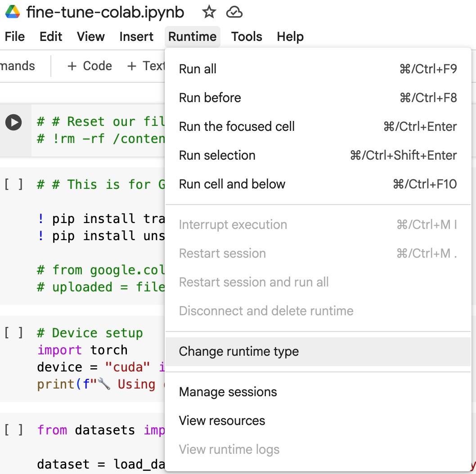Screen dimensions: 476x474
Task: Click the Google Drive logo icon
Action: [13, 12]
